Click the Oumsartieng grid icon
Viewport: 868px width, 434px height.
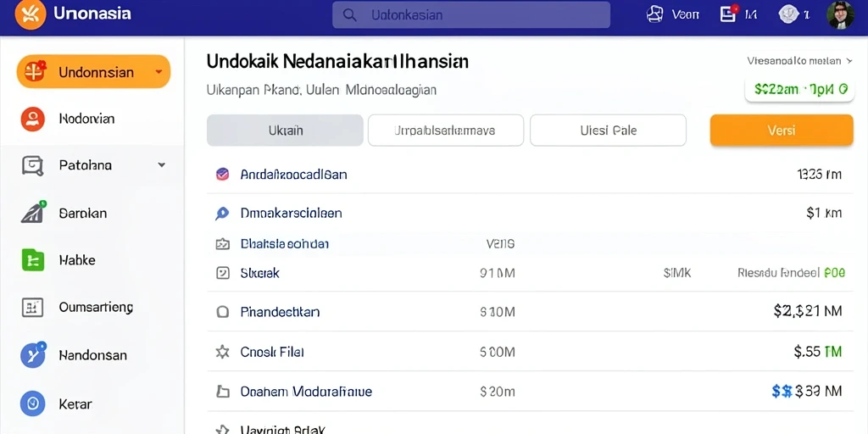32,307
